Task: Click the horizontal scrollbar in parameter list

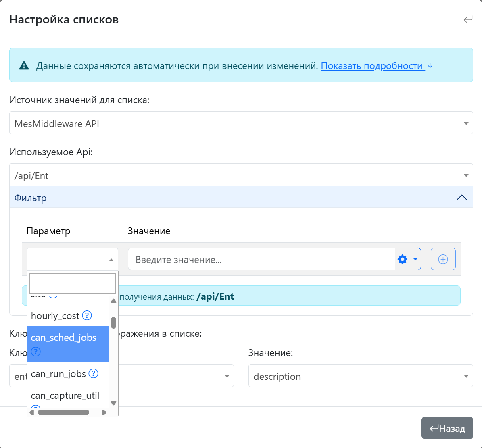Action: pos(63,412)
